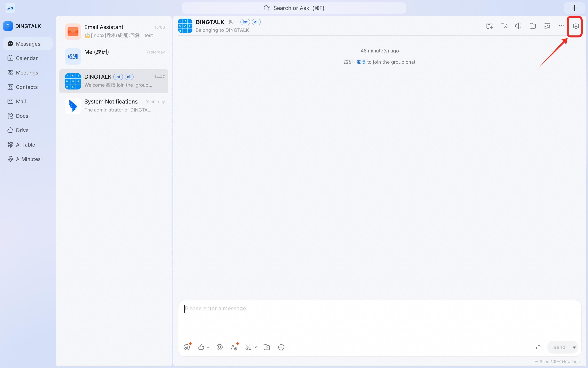The height and width of the screenshot is (368, 588).
Task: Open Meetings in the sidebar
Action: 28,72
